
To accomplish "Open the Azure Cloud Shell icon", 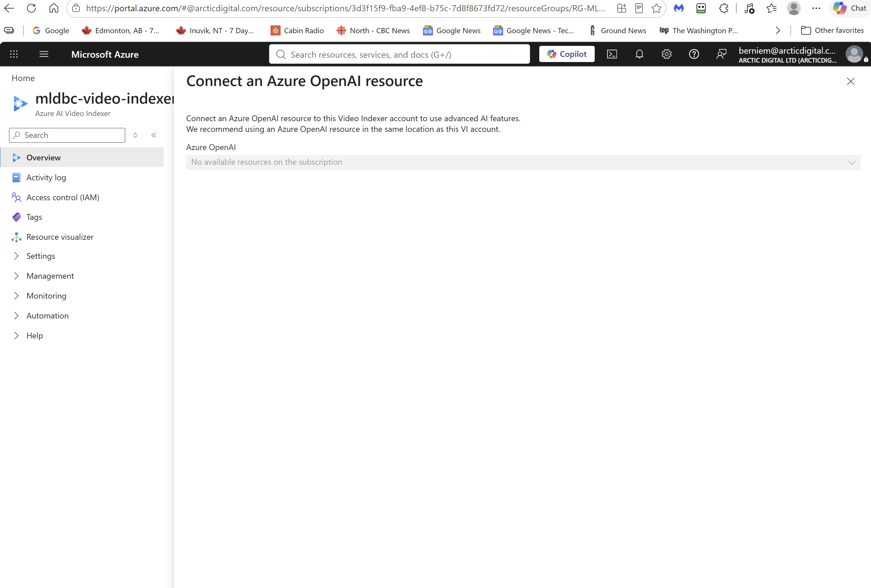I will coord(612,54).
